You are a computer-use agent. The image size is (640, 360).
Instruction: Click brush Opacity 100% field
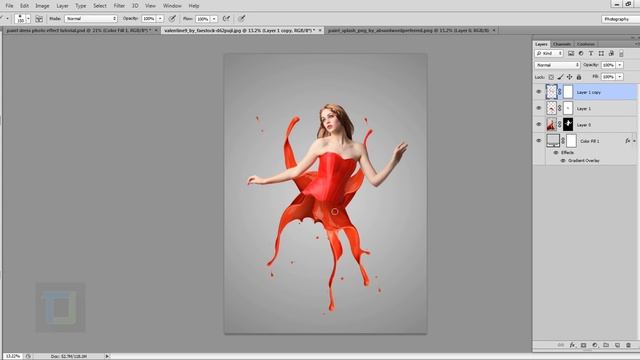(x=149, y=18)
